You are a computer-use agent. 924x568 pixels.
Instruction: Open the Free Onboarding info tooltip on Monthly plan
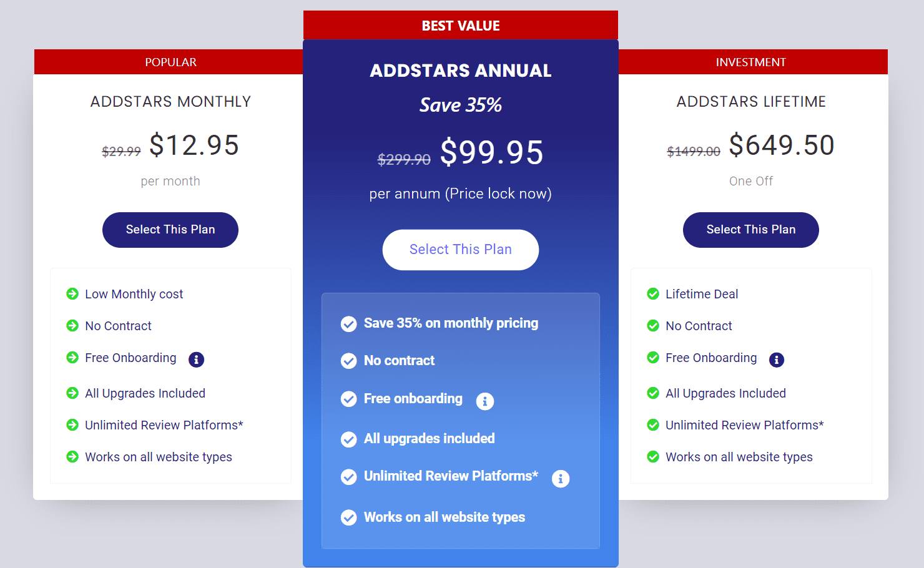coord(196,360)
